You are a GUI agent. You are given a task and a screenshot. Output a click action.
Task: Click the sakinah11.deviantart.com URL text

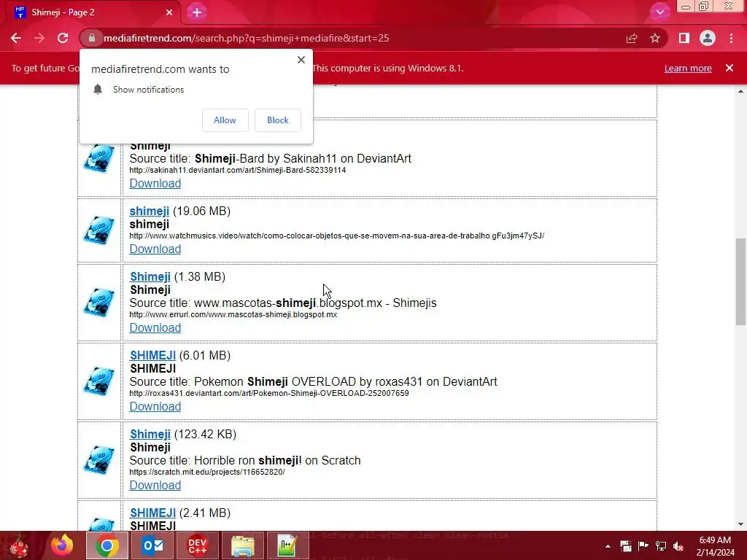pos(238,170)
